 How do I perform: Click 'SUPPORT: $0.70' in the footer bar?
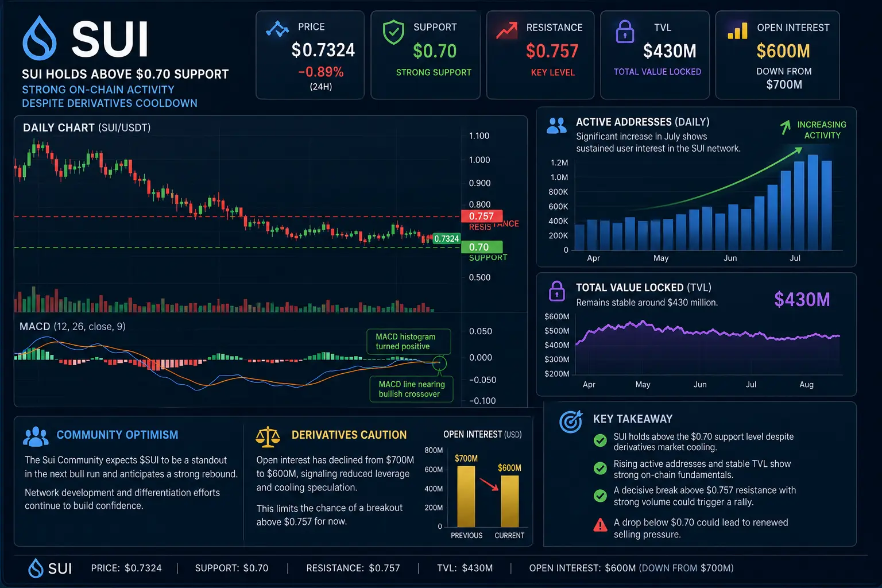(231, 568)
